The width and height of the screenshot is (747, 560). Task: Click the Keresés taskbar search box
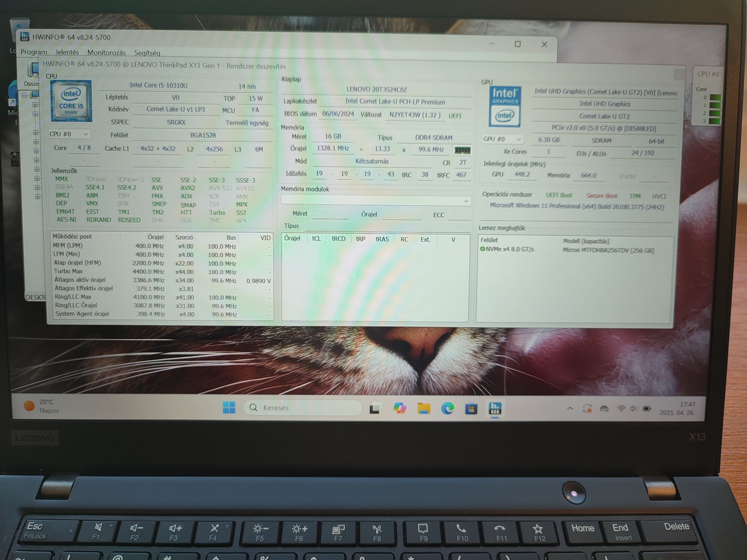pyautogui.click(x=303, y=407)
